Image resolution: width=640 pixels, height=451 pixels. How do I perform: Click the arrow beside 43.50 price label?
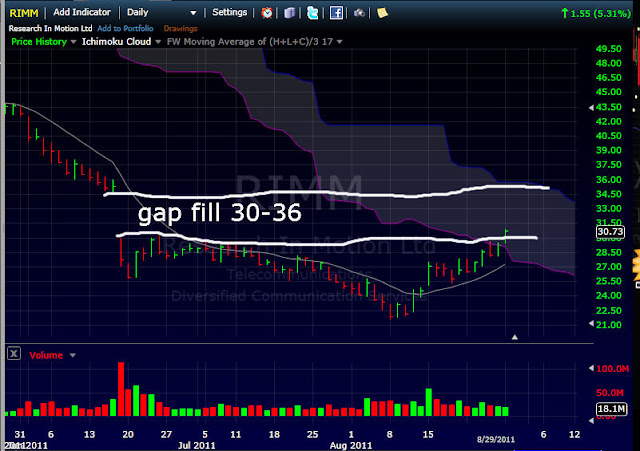pos(591,108)
